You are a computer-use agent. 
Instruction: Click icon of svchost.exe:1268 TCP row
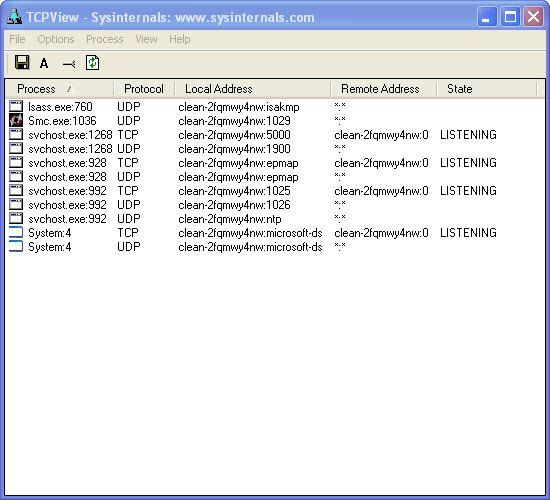[x=16, y=134]
